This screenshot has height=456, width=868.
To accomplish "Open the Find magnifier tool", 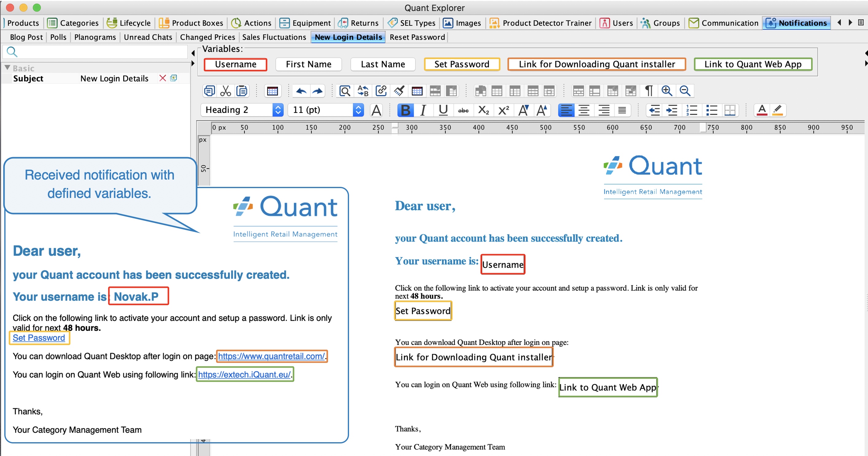I will point(345,91).
